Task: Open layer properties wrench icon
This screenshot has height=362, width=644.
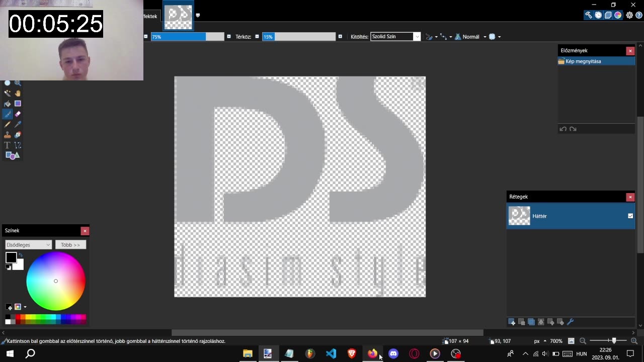Action: pyautogui.click(x=570, y=322)
